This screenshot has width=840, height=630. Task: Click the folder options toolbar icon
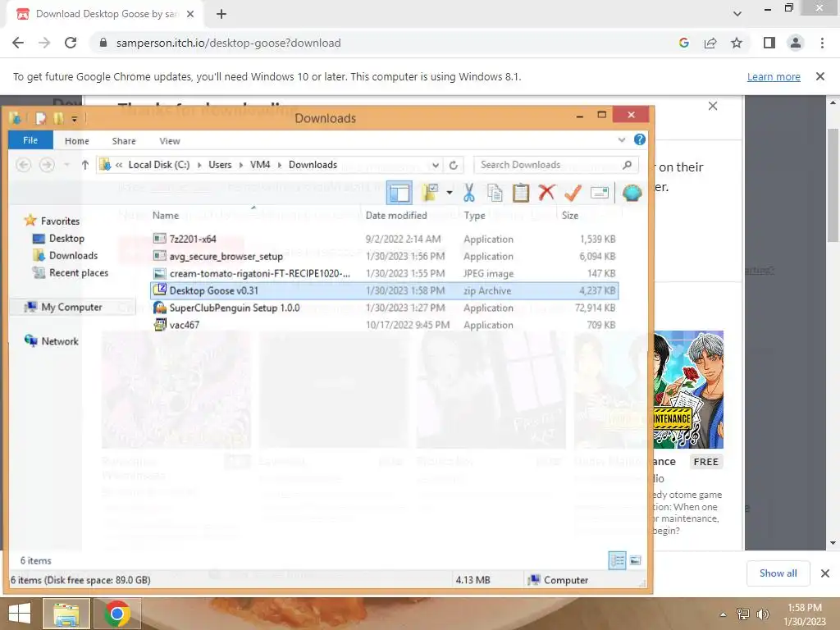(x=430, y=193)
